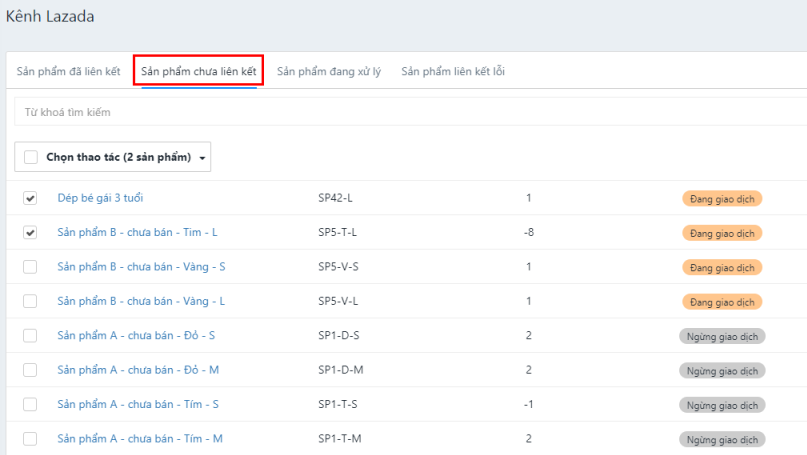Expand the 'Chọn thao tác (2 sản phẩm)' dropdown

pyautogui.click(x=113, y=157)
